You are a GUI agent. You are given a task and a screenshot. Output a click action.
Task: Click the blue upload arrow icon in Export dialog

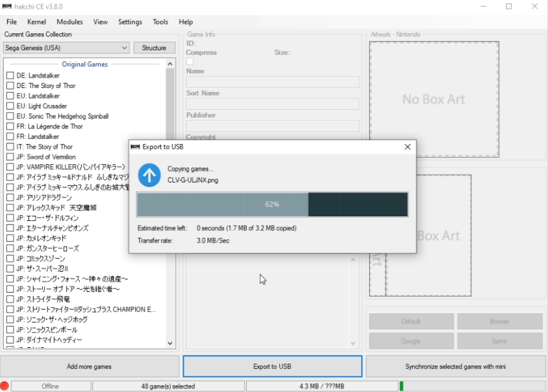click(149, 175)
